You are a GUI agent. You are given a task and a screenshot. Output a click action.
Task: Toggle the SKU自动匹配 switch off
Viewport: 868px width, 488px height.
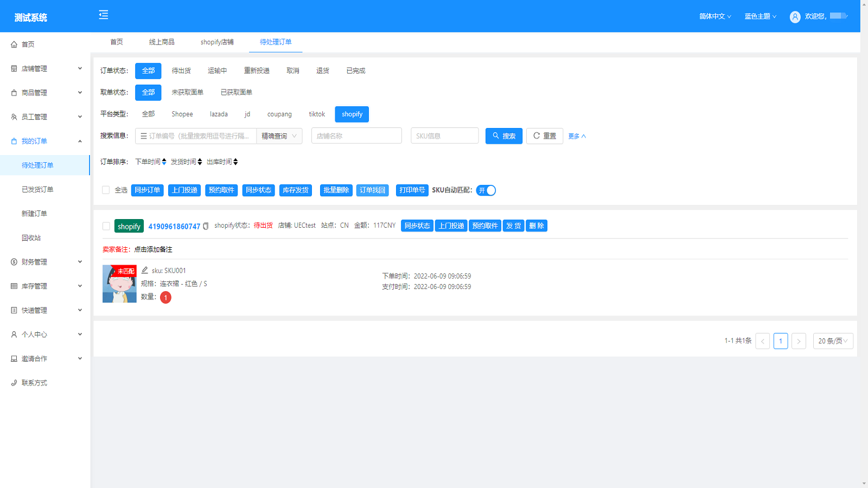(486, 190)
